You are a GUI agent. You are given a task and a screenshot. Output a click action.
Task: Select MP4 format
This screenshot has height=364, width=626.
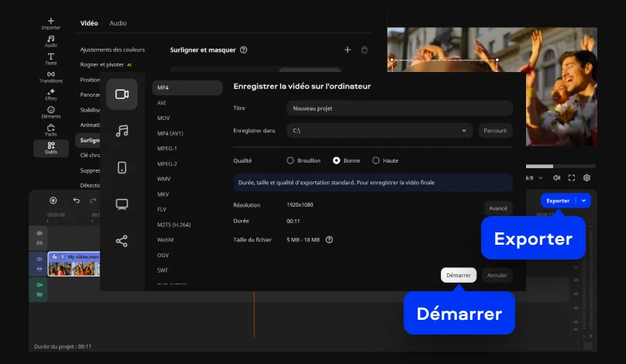187,88
